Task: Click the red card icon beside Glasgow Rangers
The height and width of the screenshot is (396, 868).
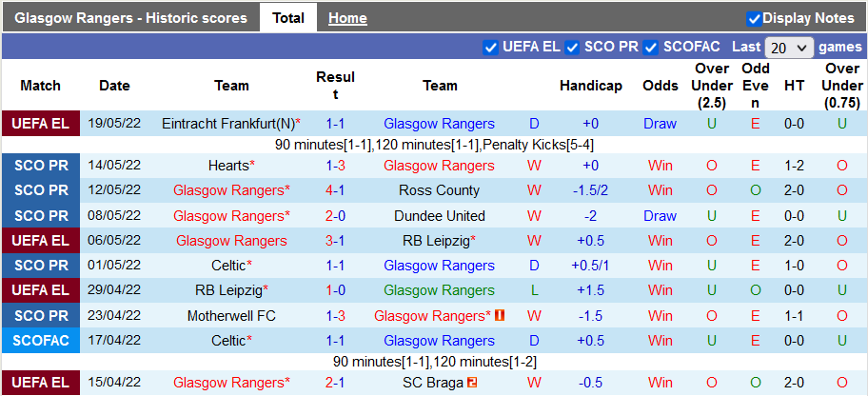Action: pos(500,316)
